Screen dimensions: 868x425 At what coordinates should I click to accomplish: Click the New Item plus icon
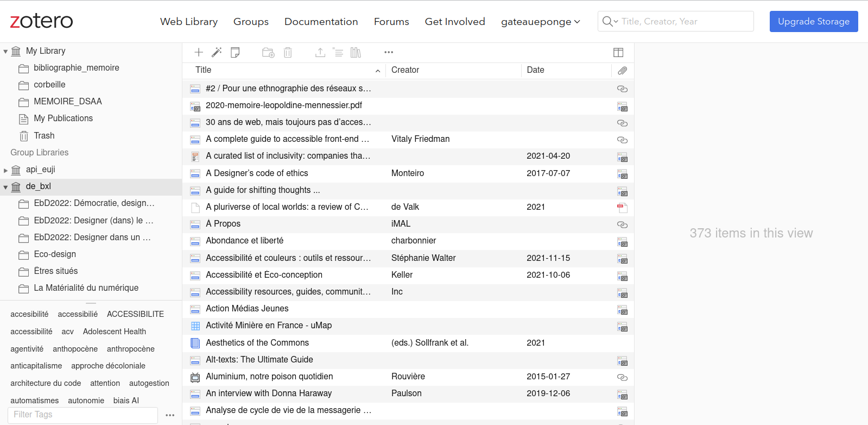pyautogui.click(x=199, y=52)
